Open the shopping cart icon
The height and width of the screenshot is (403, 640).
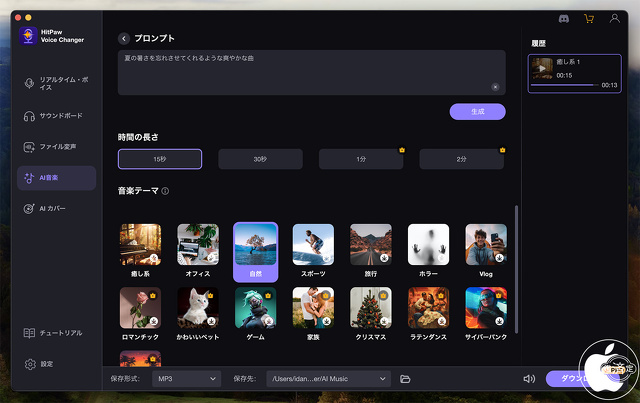pos(589,19)
